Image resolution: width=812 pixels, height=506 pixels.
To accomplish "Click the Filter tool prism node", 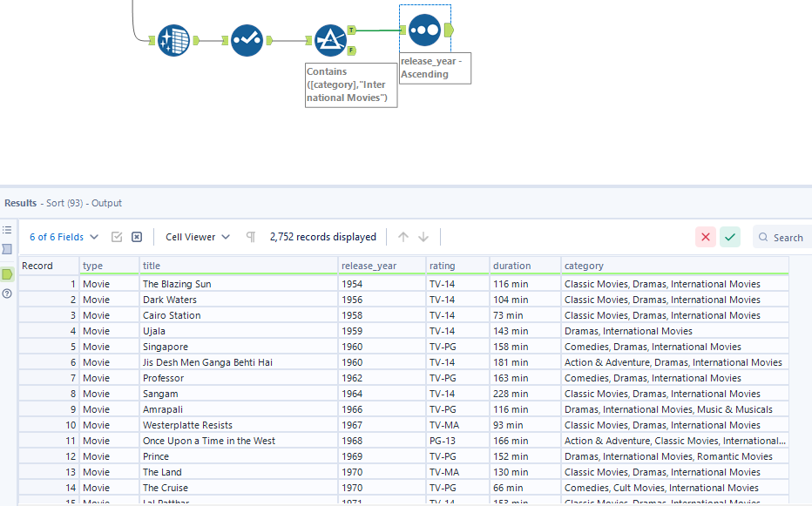I will (x=330, y=40).
